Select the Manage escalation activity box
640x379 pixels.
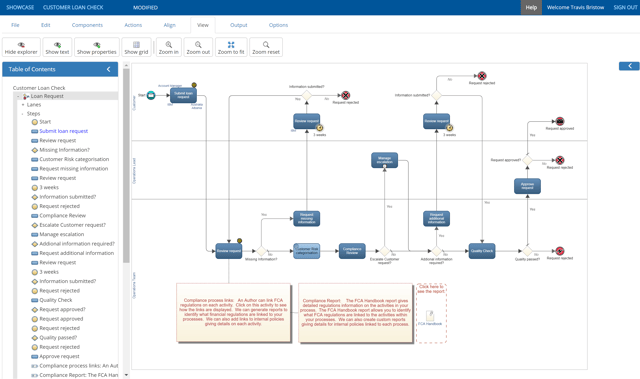point(384,160)
